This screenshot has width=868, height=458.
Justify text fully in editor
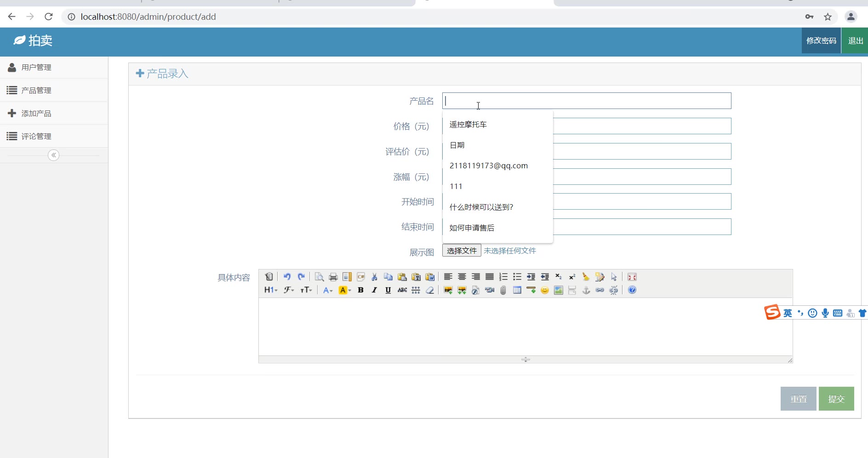coord(490,277)
